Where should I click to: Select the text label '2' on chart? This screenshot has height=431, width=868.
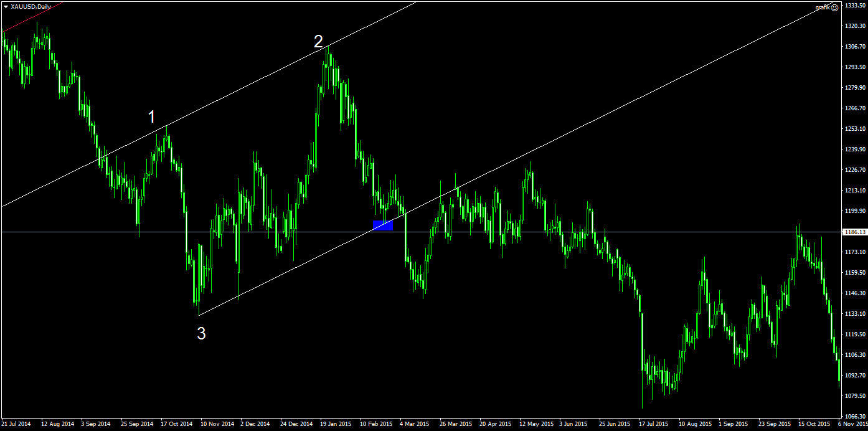coord(318,42)
